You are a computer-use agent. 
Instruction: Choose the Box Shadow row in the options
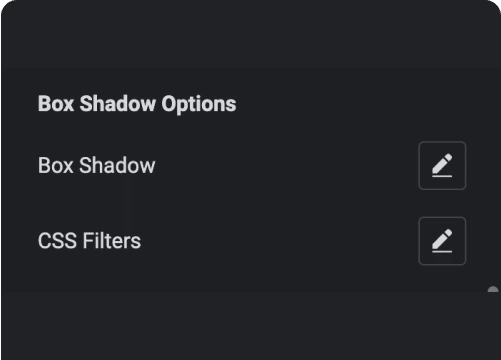(252, 166)
